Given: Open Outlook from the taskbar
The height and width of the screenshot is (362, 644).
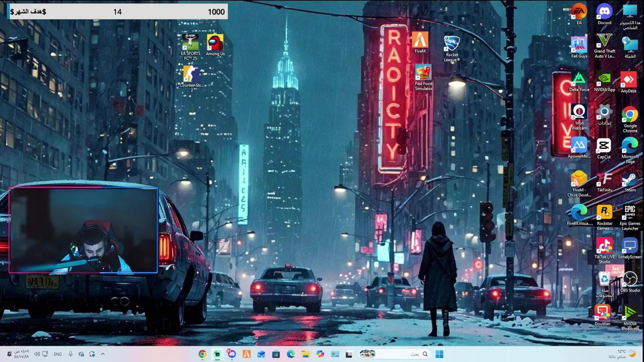Looking at the screenshot, I should [261, 354].
